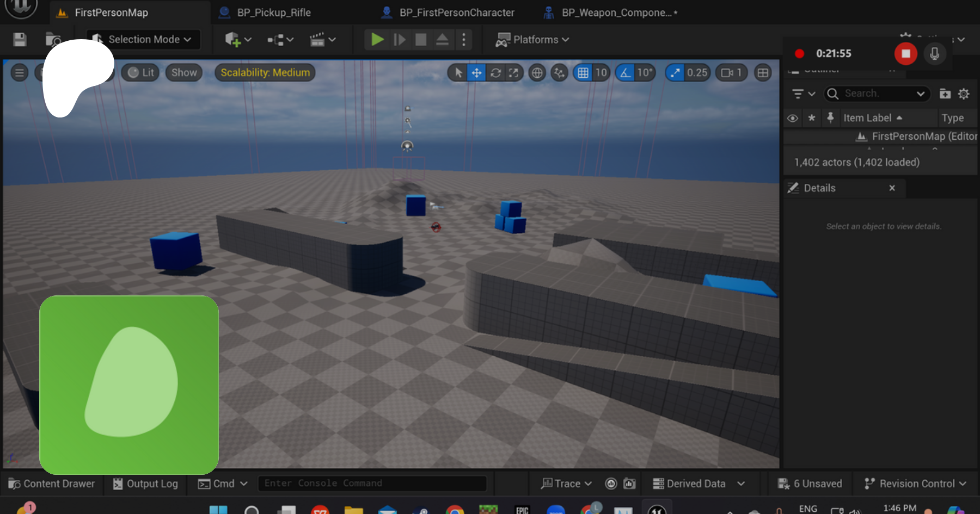Viewport: 980px width, 514px height.
Task: Open the Revision Control menu
Action: click(915, 484)
